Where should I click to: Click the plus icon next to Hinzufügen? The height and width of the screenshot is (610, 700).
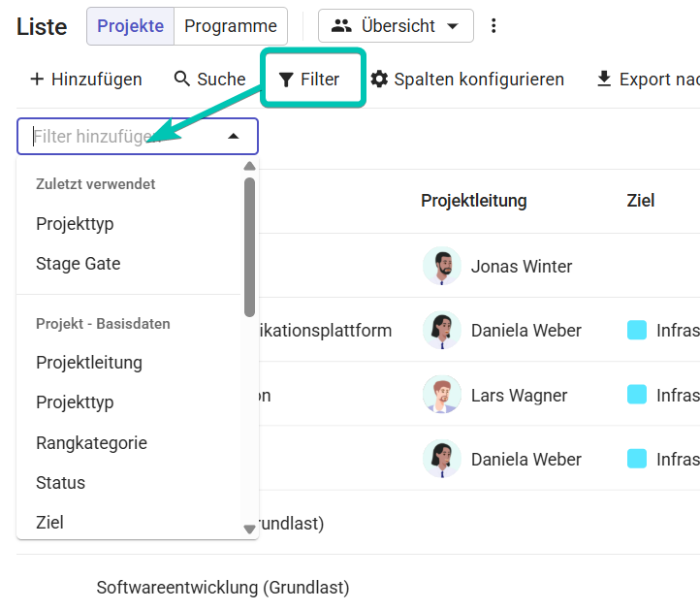coord(37,80)
